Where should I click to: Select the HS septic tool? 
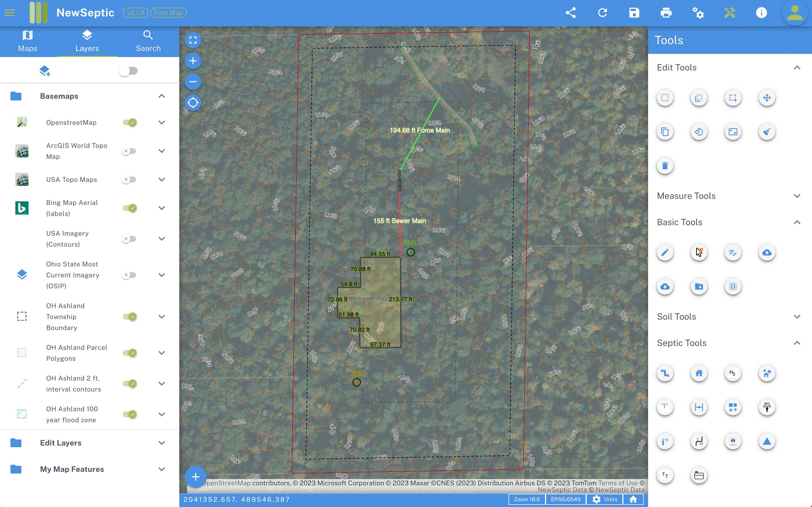click(x=732, y=373)
